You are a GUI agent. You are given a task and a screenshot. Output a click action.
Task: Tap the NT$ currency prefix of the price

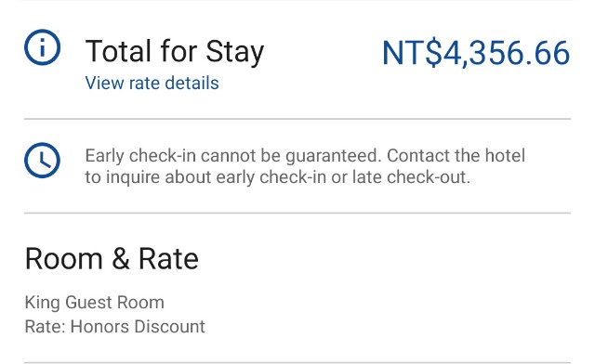pos(412,53)
